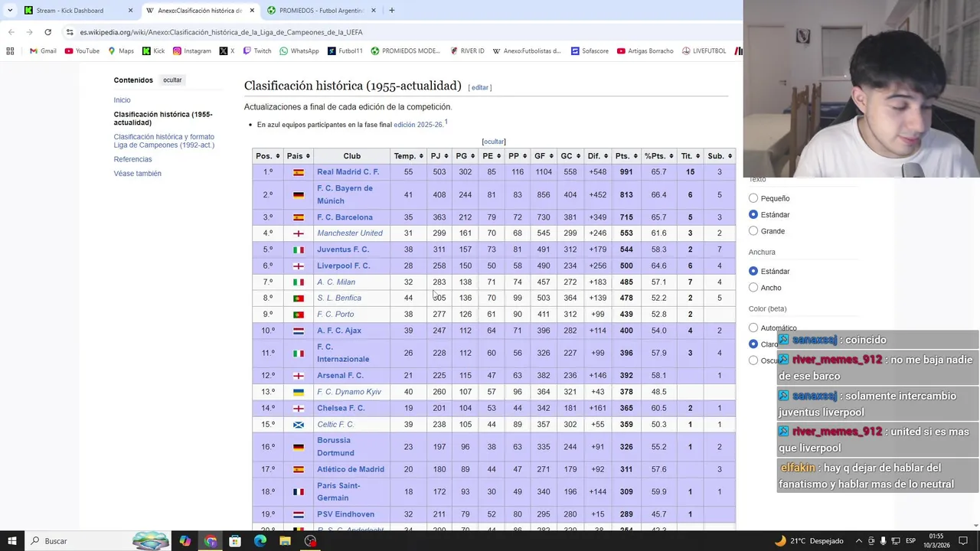This screenshot has width=980, height=551.
Task: Open Microsoft Edge from the taskbar
Action: (x=260, y=541)
